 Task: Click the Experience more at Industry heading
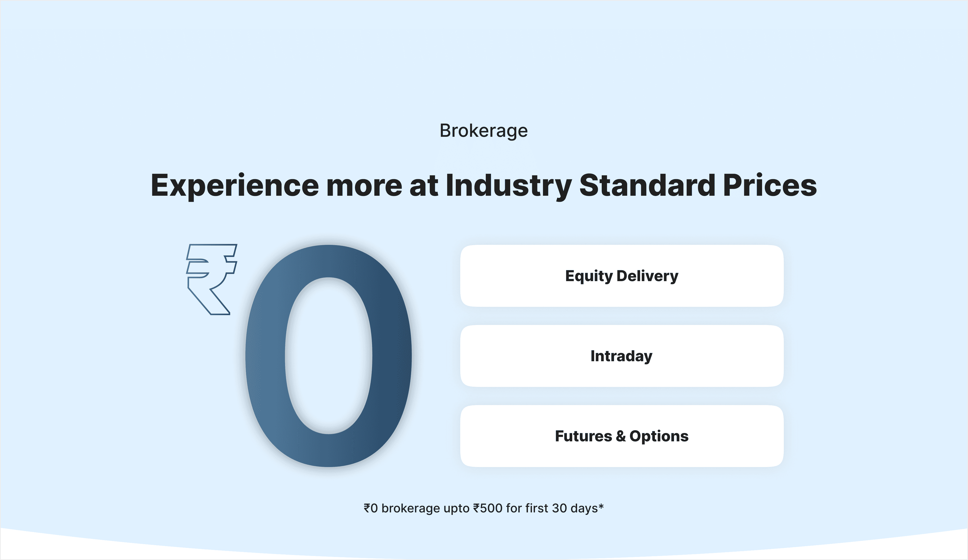click(483, 186)
